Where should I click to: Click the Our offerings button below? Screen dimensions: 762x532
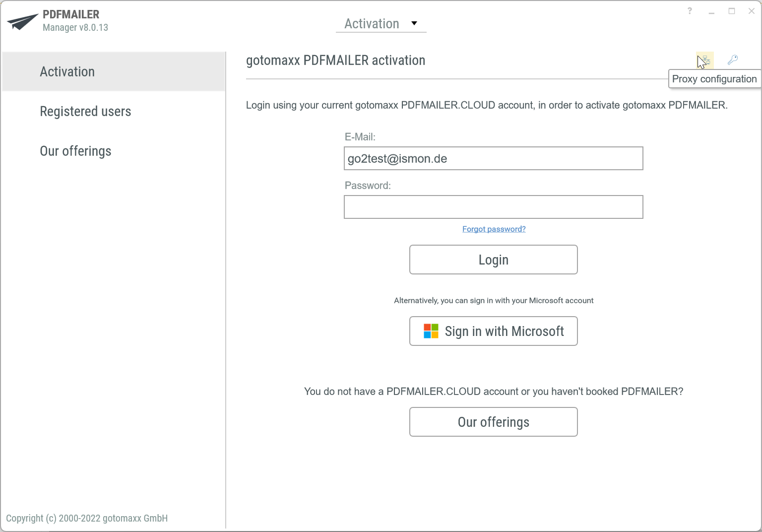click(x=494, y=422)
